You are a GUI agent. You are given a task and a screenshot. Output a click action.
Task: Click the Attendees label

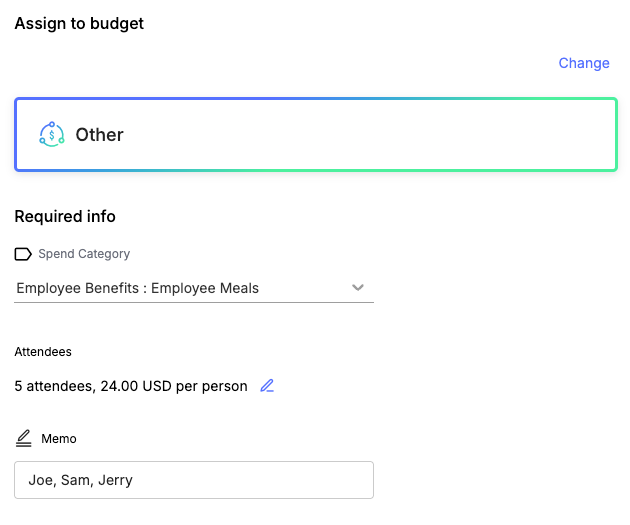click(43, 352)
